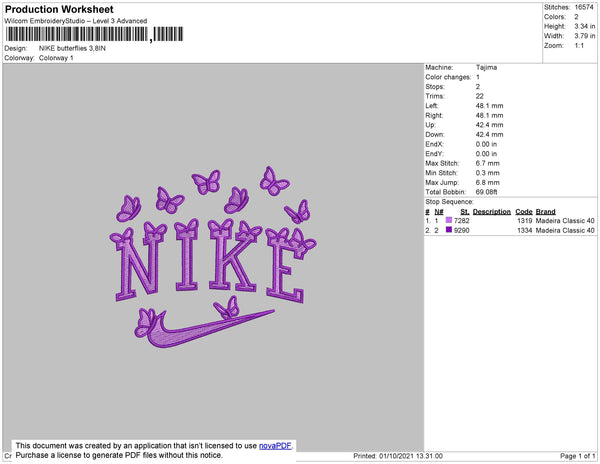Click the Zoom value 1:1
This screenshot has width=600, height=464.
579,46
